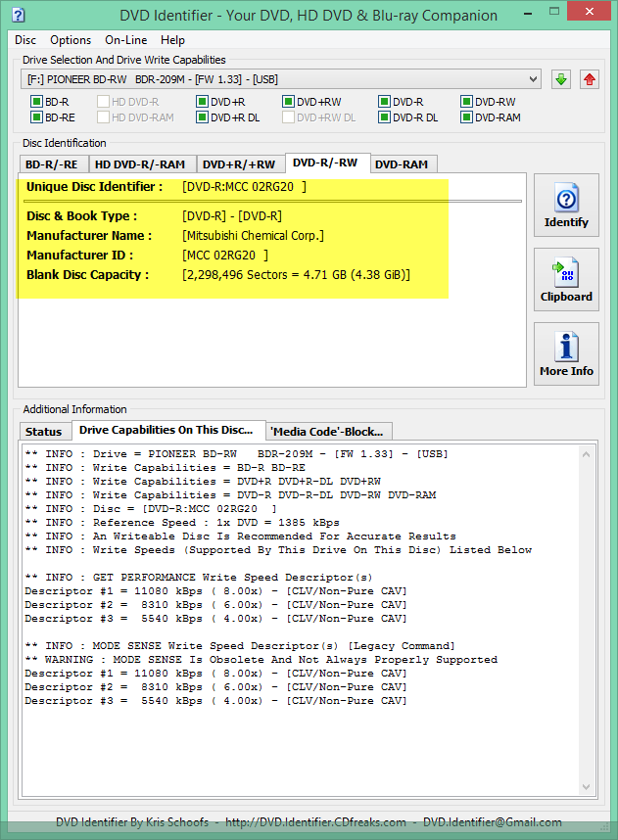Screen dimensions: 618x840
Task: Toggle the BD-R capability checkbox
Action: 36,102
